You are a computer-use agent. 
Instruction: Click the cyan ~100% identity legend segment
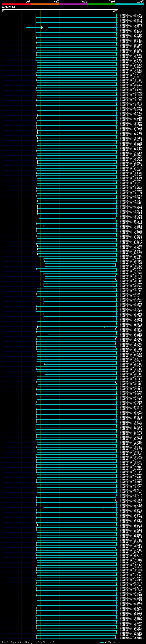(x=129, y=4)
